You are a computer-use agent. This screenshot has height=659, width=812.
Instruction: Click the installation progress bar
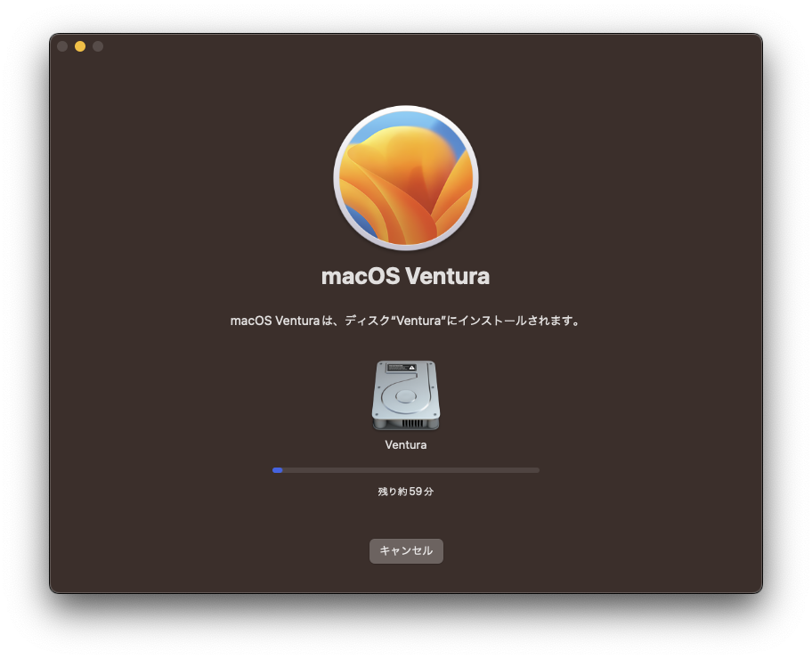(406, 470)
